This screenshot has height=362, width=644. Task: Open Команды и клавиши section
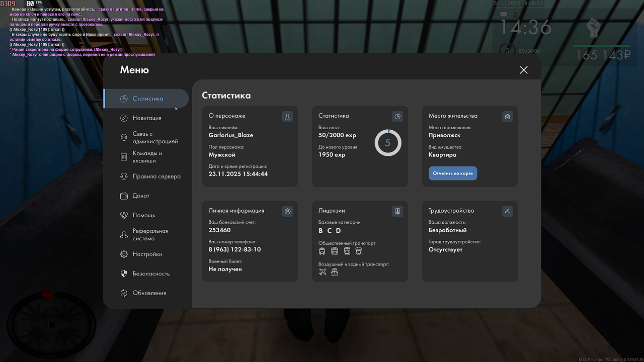point(146,157)
